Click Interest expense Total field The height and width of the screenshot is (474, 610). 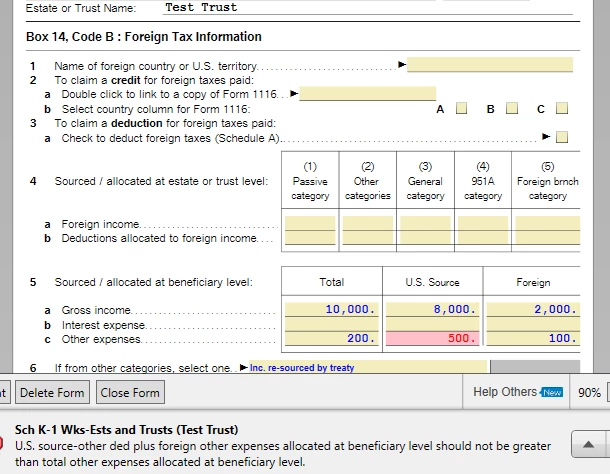click(332, 324)
